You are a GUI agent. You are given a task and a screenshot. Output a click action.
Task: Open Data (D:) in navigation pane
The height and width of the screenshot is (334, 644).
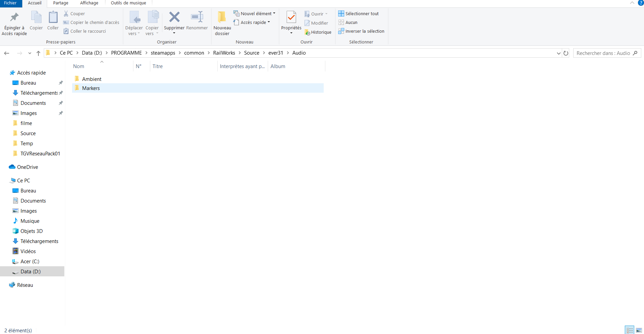pos(31,272)
